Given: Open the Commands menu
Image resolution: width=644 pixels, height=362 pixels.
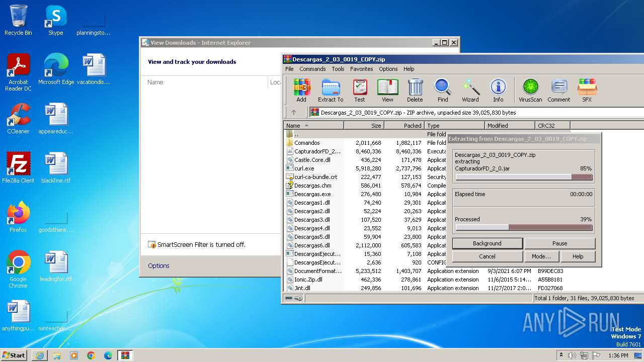Looking at the screenshot, I should point(312,69).
